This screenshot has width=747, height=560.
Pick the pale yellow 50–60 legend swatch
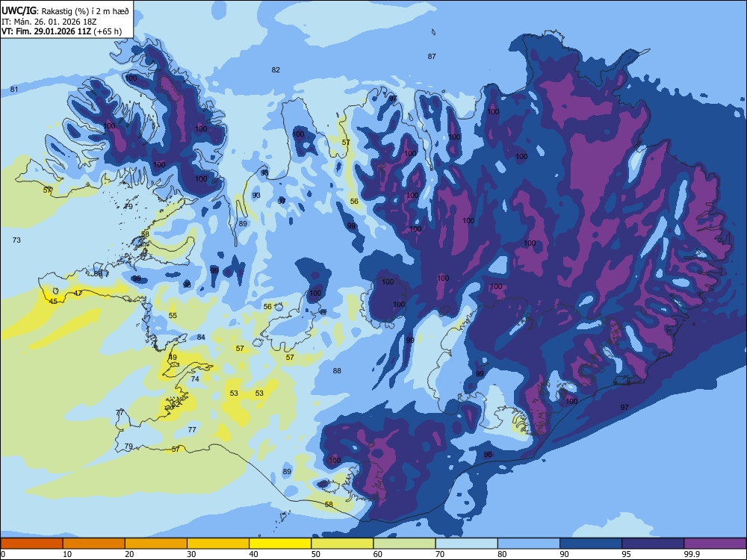tap(342, 544)
